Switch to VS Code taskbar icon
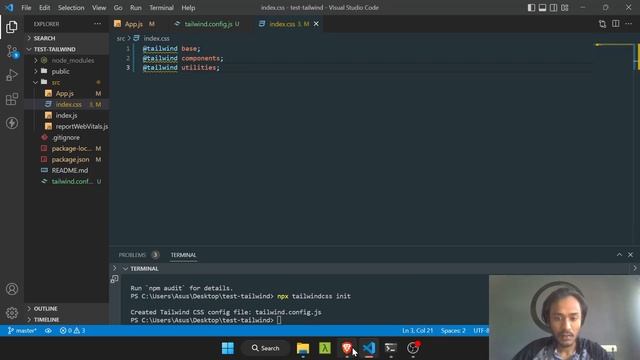The height and width of the screenshot is (360, 640). pos(369,348)
